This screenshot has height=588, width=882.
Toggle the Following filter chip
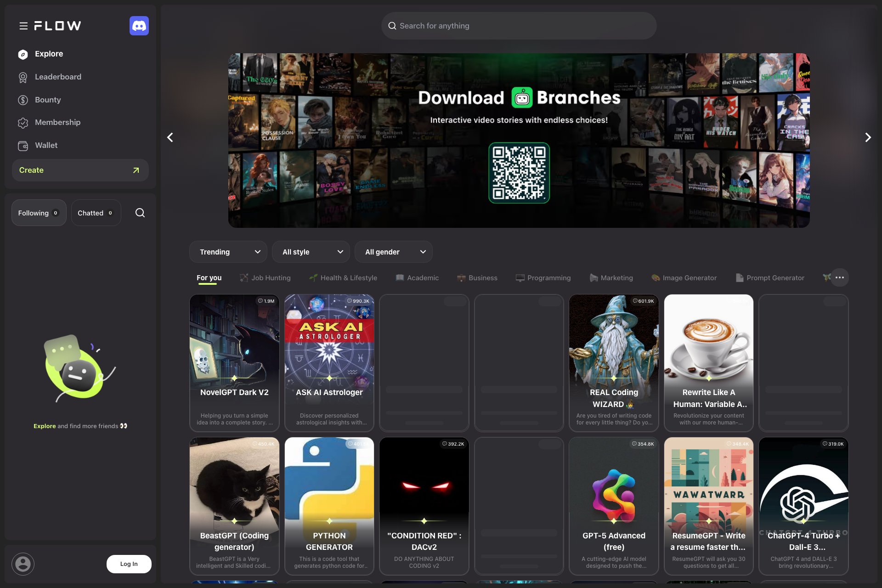[39, 213]
